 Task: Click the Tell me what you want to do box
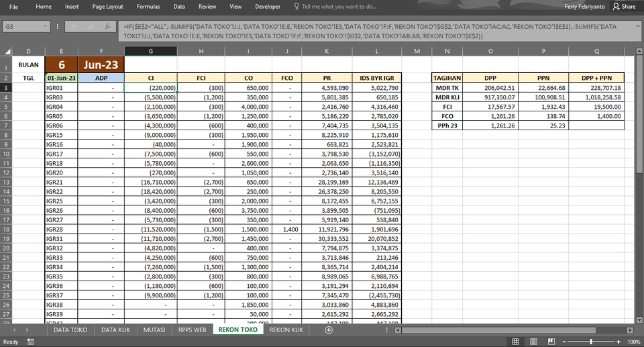click(x=336, y=7)
